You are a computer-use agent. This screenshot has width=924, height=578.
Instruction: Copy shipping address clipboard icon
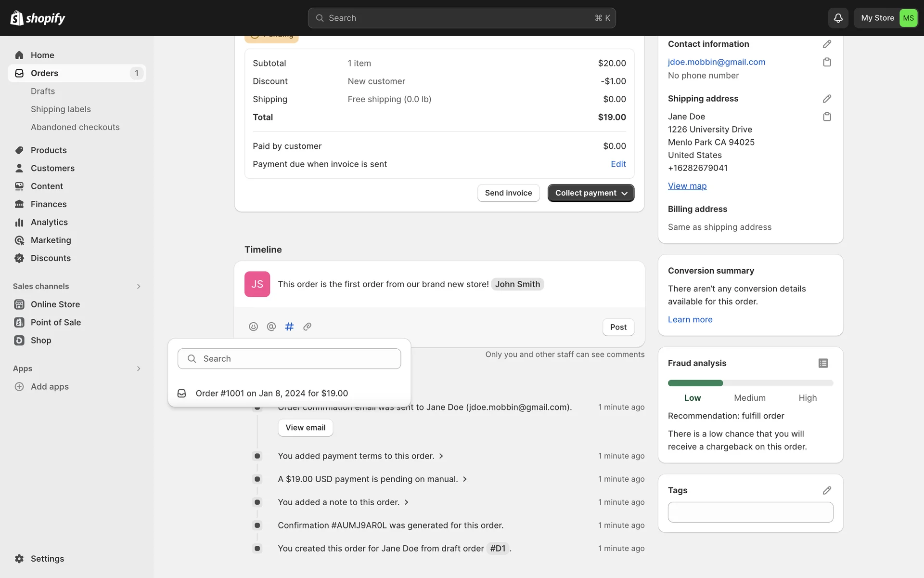827,117
